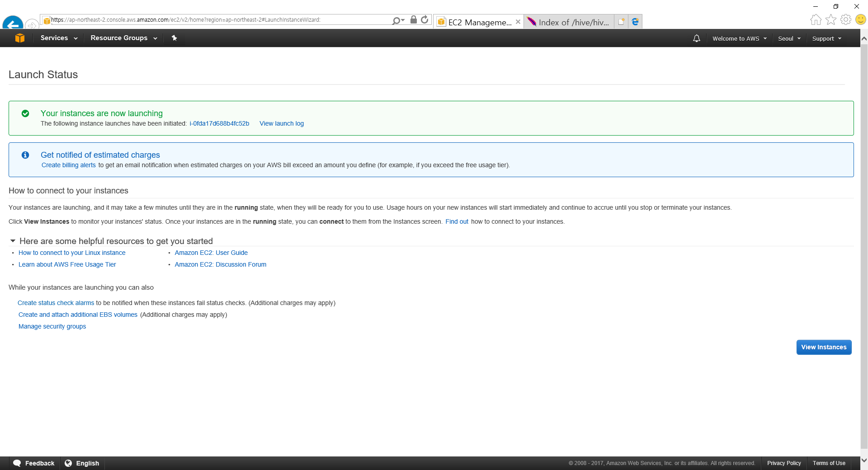The image size is (868, 470).
Task: Open Learn about AWS Free Usage Tier
Action: pos(67,264)
